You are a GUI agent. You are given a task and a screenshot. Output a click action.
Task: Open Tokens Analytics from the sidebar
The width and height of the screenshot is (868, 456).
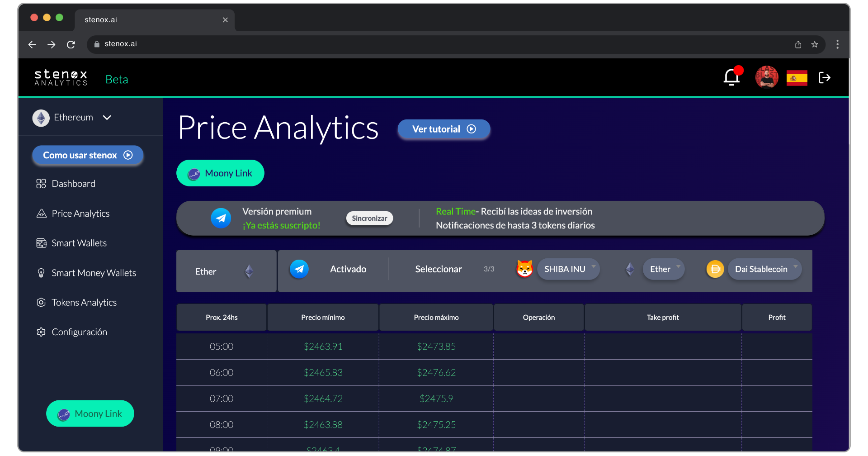click(x=84, y=302)
